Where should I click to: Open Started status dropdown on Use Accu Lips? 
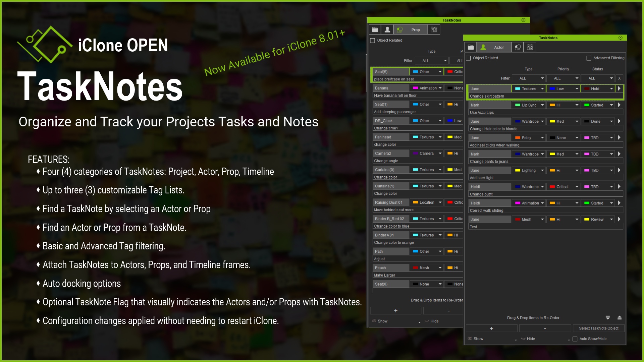[x=598, y=105]
